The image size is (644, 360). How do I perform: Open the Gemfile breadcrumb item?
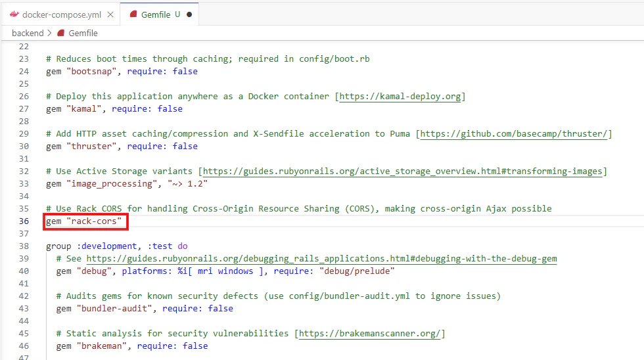[83, 34]
